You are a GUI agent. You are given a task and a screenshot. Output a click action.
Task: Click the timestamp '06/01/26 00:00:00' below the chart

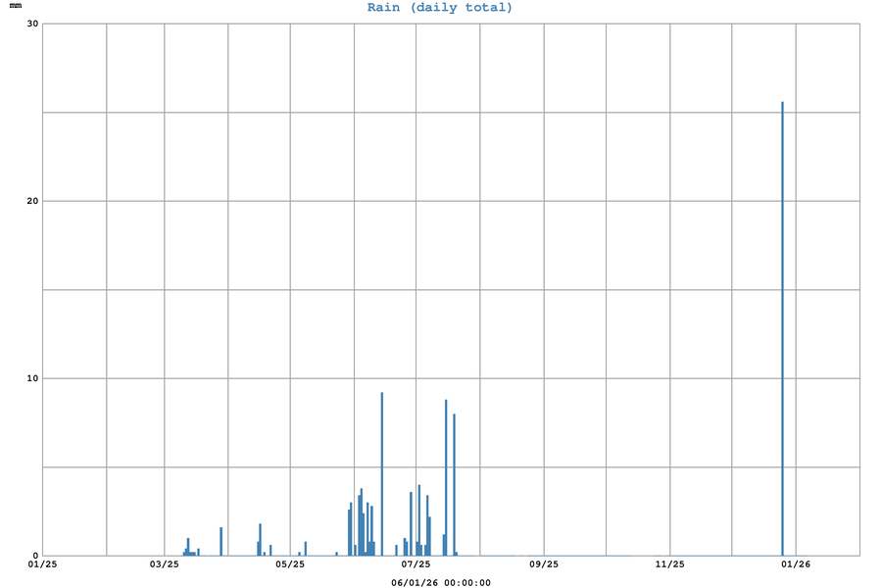441,582
